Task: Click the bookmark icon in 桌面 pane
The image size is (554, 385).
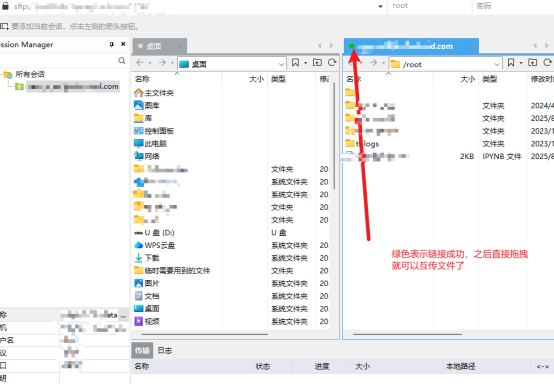Action: coord(295,63)
